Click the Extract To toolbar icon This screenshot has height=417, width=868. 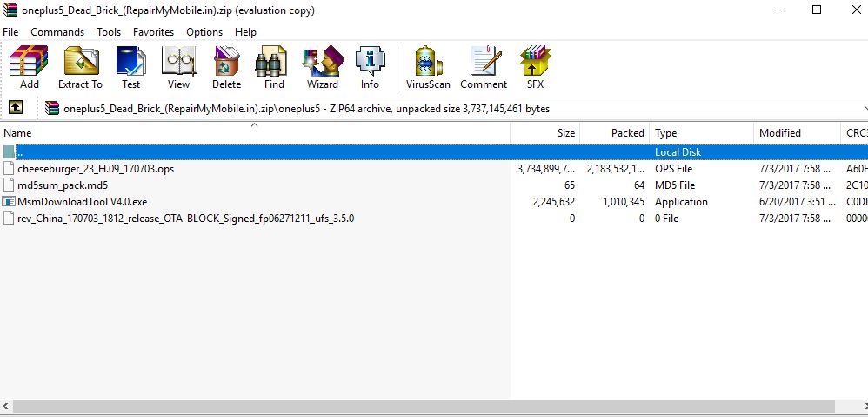[80, 68]
